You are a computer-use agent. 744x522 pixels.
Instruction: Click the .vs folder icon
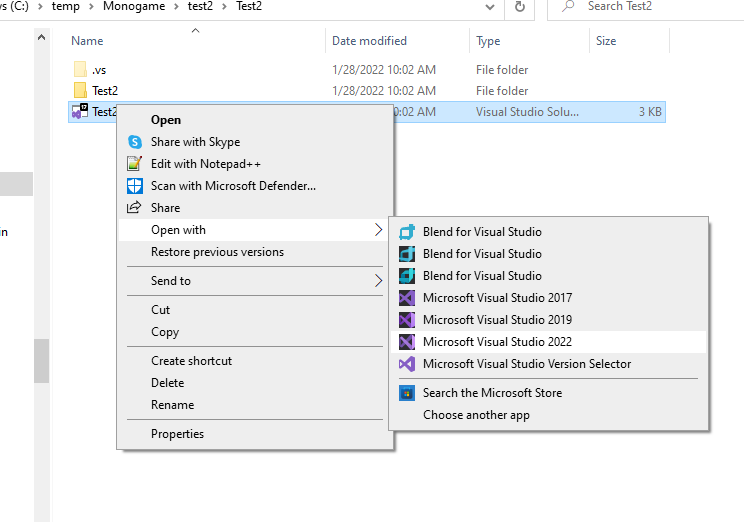click(80, 69)
